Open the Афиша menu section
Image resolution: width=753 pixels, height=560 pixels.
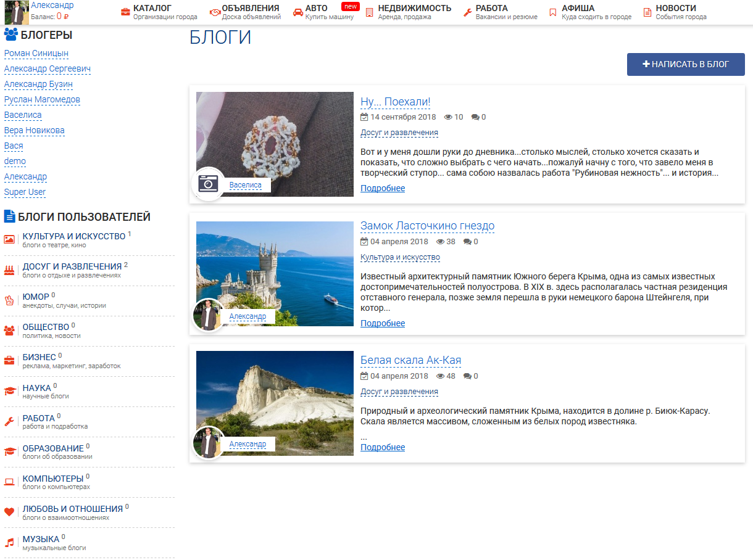click(578, 9)
